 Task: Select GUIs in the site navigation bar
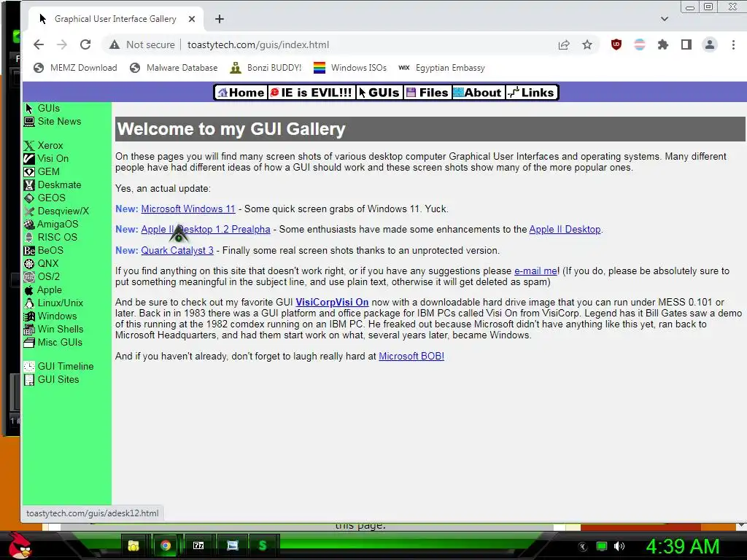coord(379,93)
